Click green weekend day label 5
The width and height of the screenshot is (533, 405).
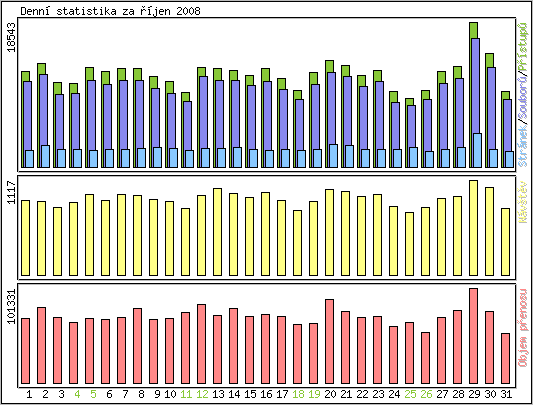click(93, 394)
